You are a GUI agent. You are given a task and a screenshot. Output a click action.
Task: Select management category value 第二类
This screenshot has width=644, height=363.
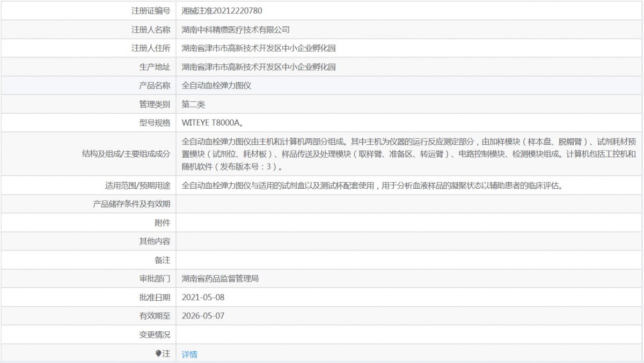pyautogui.click(x=194, y=104)
